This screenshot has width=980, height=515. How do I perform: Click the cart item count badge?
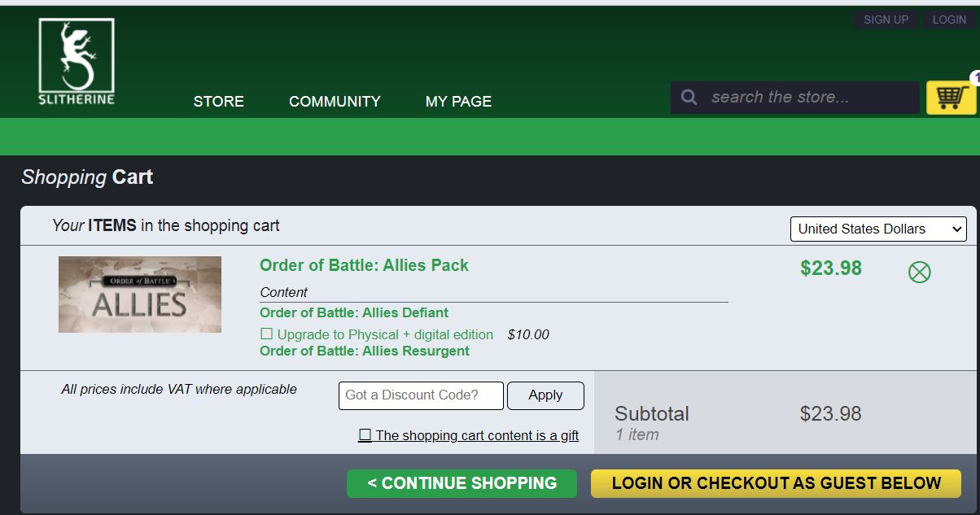click(975, 78)
